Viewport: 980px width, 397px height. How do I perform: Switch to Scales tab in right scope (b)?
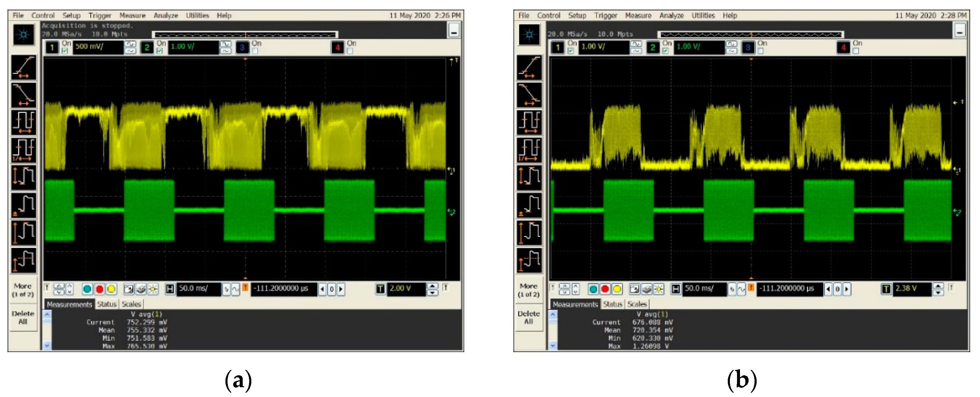click(637, 304)
